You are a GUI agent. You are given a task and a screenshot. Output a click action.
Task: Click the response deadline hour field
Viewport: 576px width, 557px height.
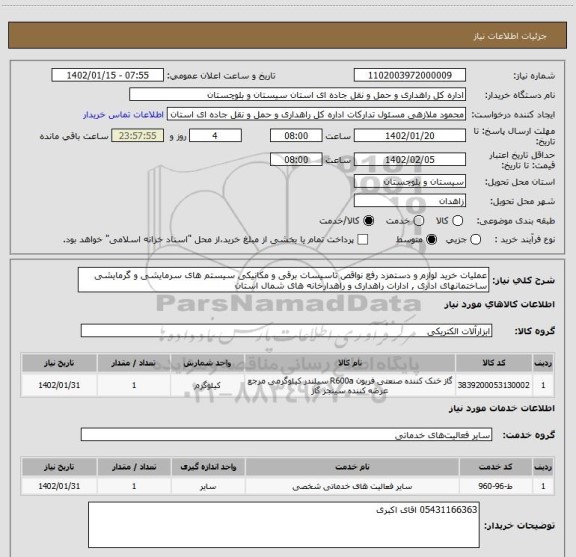[x=296, y=136]
